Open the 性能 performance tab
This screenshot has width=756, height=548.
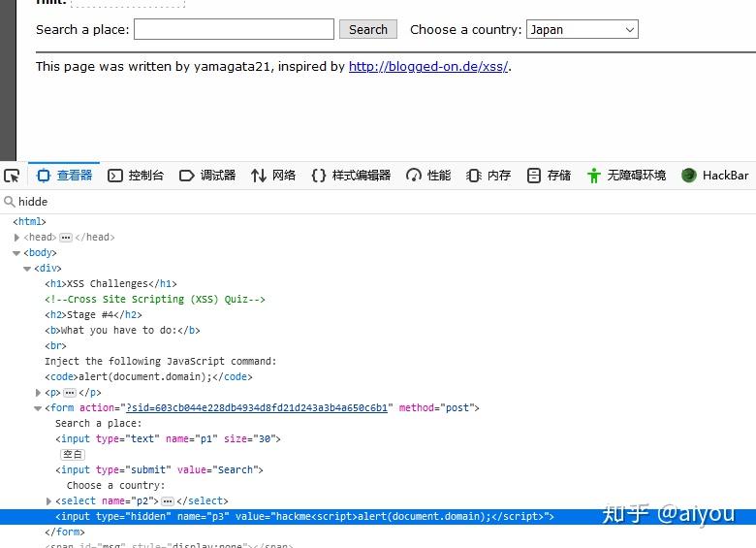click(x=428, y=176)
